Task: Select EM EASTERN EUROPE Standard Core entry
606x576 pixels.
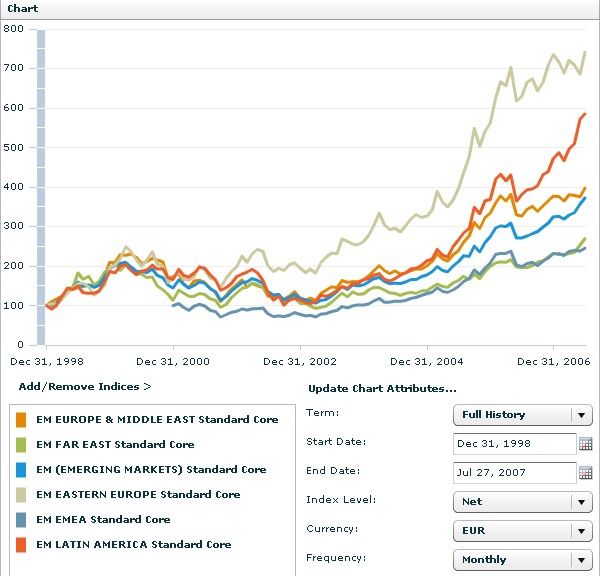Action: point(138,494)
